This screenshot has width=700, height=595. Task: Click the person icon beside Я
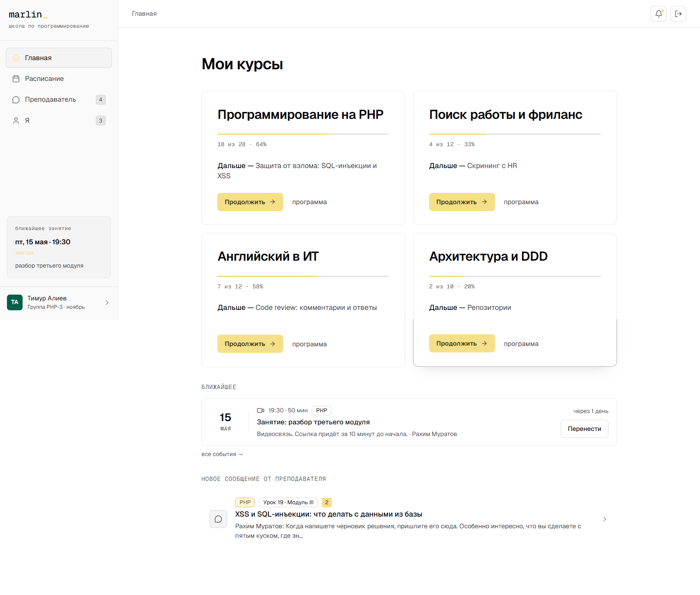coord(16,121)
